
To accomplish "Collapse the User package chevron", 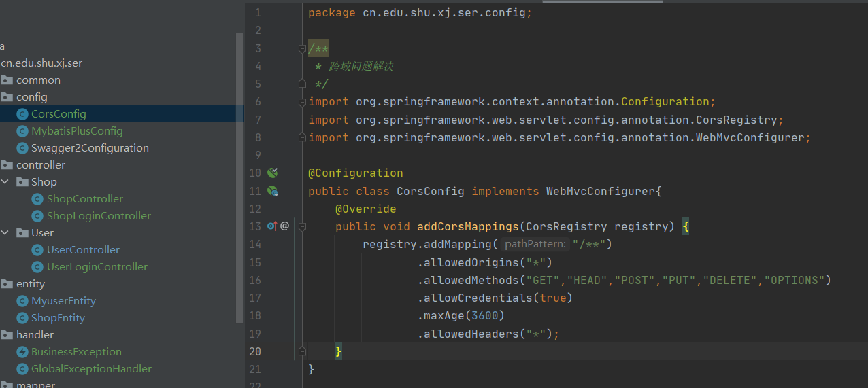I will click(5, 233).
